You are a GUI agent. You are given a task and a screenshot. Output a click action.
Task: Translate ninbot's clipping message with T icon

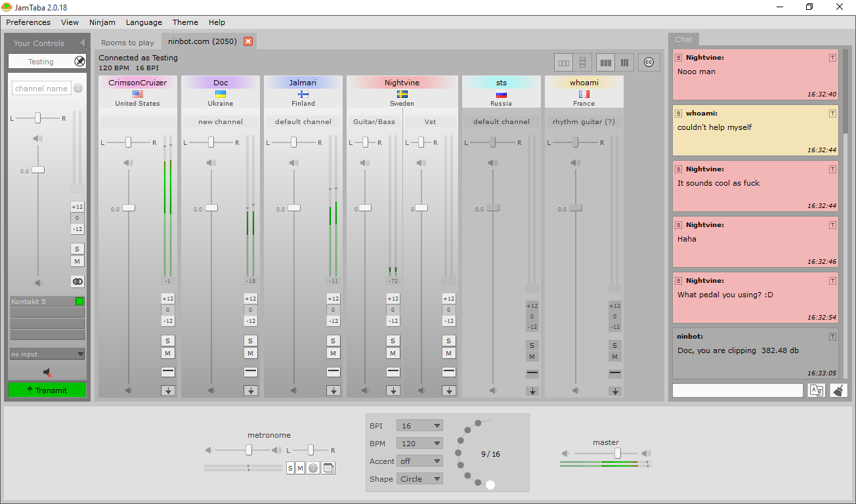click(832, 337)
